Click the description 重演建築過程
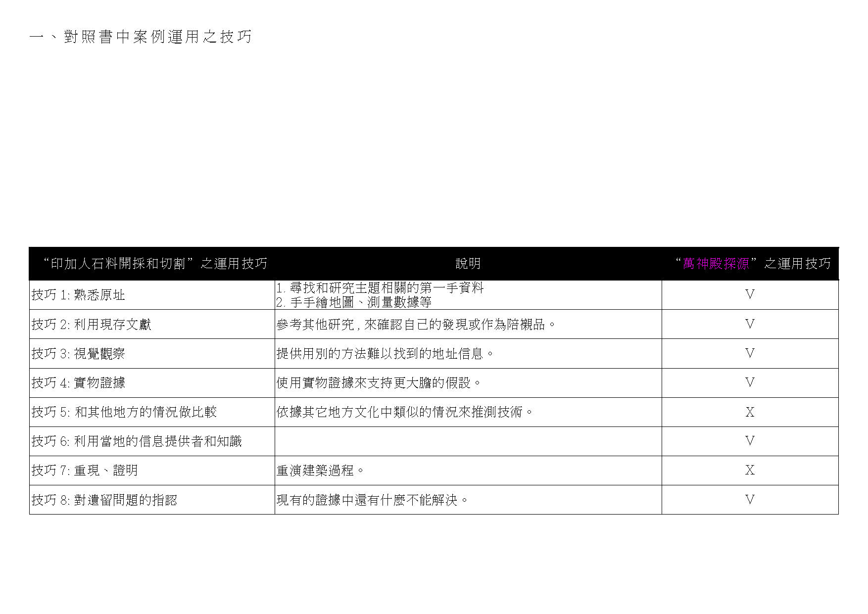The image size is (868, 614). pos(320,471)
